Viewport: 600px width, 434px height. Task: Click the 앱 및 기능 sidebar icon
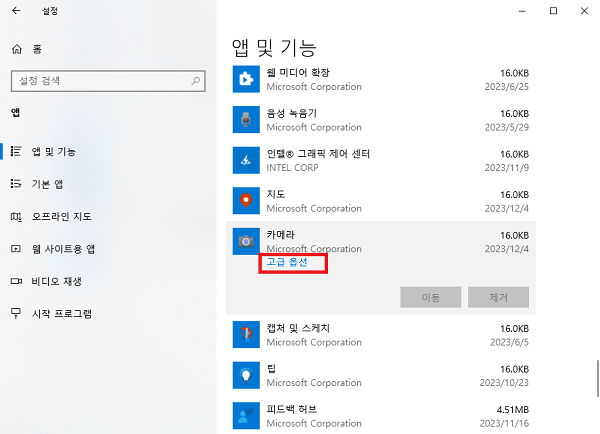click(x=16, y=151)
